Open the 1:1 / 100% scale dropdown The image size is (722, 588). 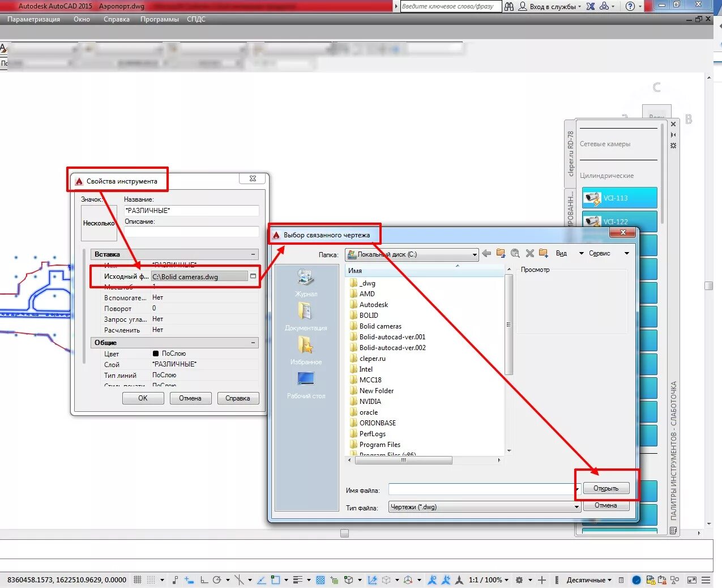[489, 580]
